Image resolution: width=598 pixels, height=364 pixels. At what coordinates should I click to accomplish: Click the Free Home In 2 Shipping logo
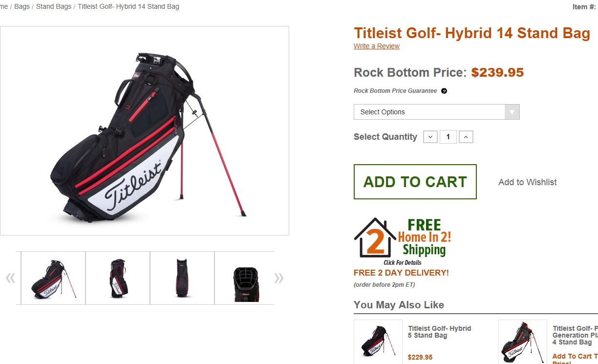[403, 241]
